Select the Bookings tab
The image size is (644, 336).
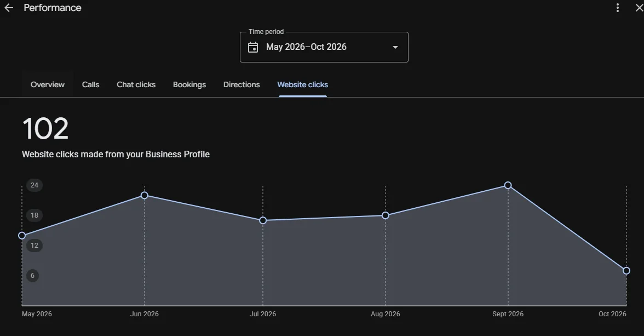click(189, 85)
